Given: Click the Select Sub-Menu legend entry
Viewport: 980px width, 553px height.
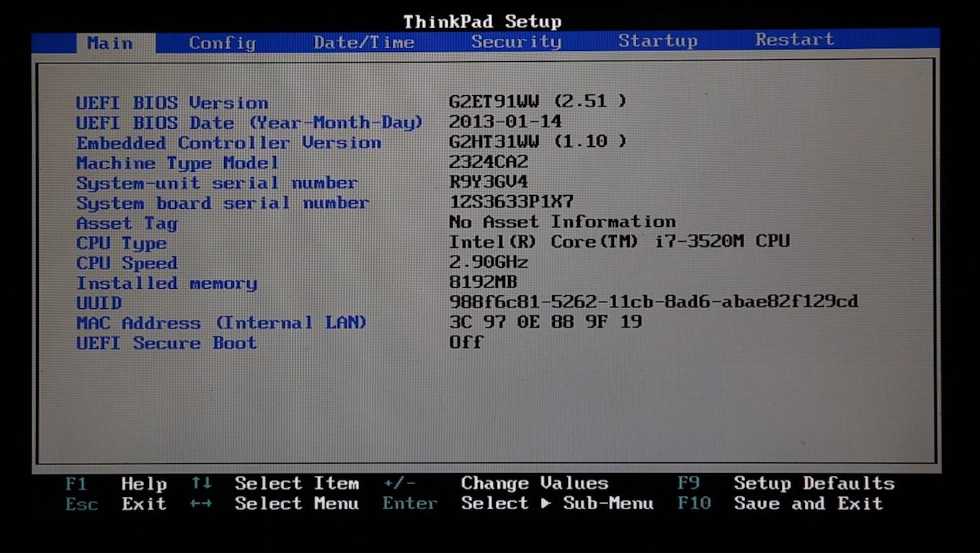Looking at the screenshot, I should (557, 503).
